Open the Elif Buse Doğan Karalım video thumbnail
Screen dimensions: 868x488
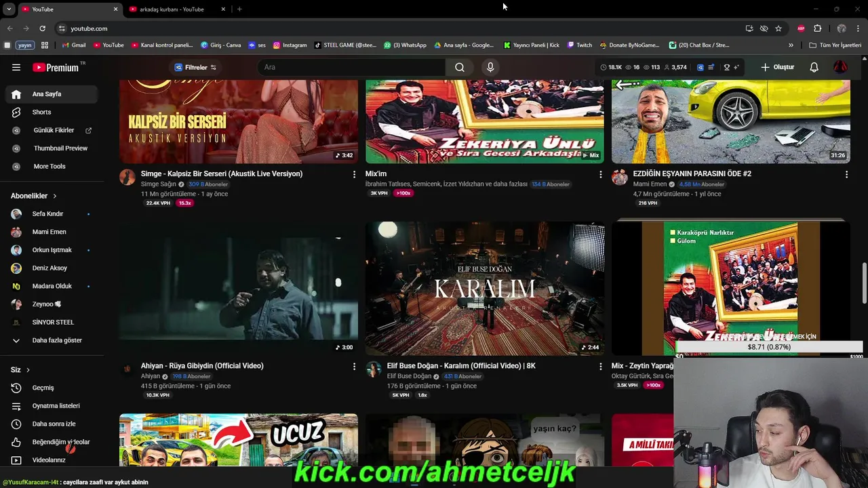484,289
